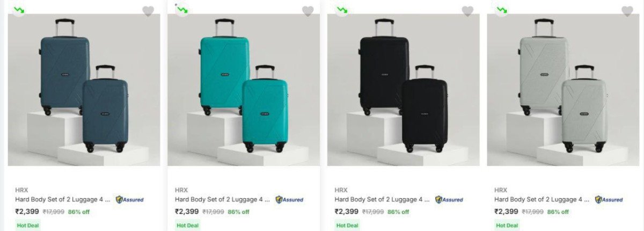The width and height of the screenshot is (644, 231).
Task: Click ₹2,399 price of light grey luggage
Action: pyautogui.click(x=506, y=212)
